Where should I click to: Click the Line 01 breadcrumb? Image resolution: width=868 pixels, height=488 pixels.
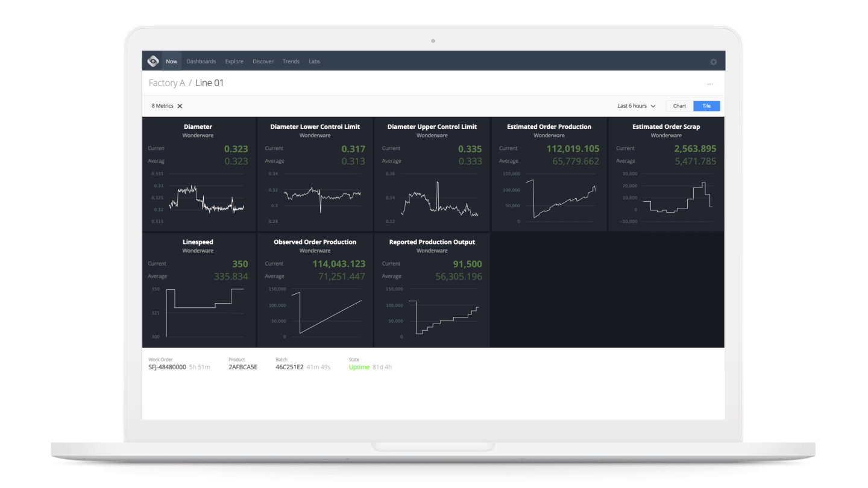click(209, 83)
